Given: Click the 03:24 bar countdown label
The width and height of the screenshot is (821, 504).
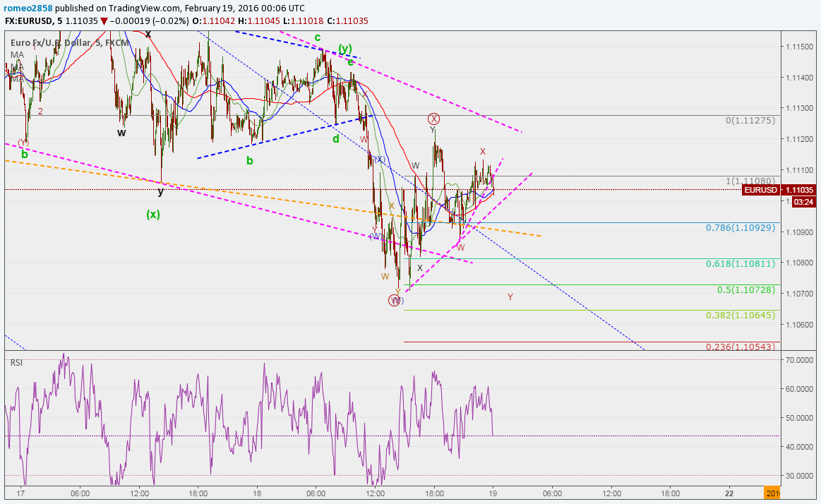Looking at the screenshot, I should tap(803, 202).
